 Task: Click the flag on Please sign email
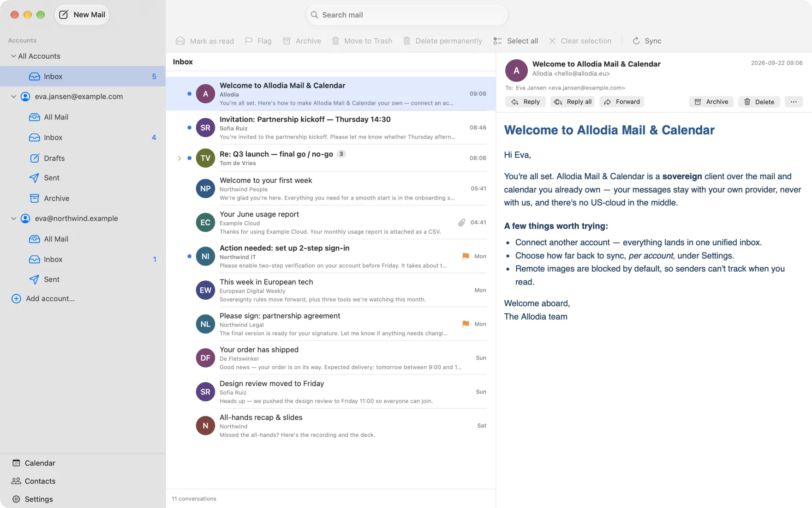pos(466,324)
